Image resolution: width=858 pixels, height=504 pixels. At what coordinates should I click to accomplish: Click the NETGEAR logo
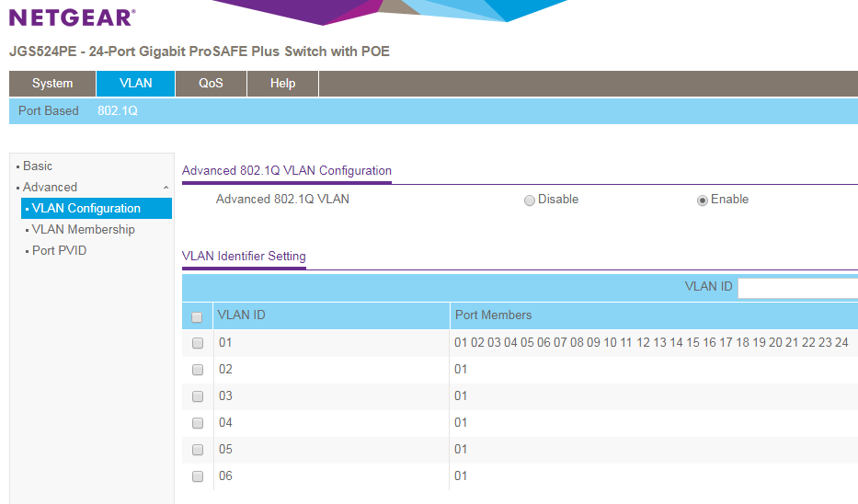pos(73,17)
